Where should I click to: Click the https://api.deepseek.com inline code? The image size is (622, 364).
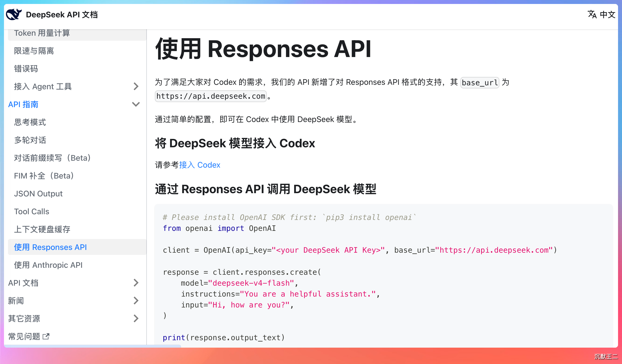211,96
